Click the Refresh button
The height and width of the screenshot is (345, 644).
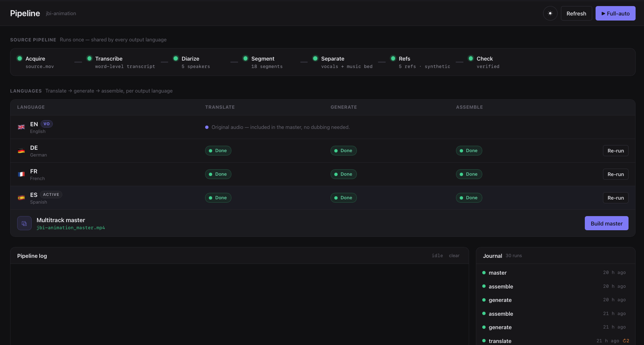click(x=576, y=13)
